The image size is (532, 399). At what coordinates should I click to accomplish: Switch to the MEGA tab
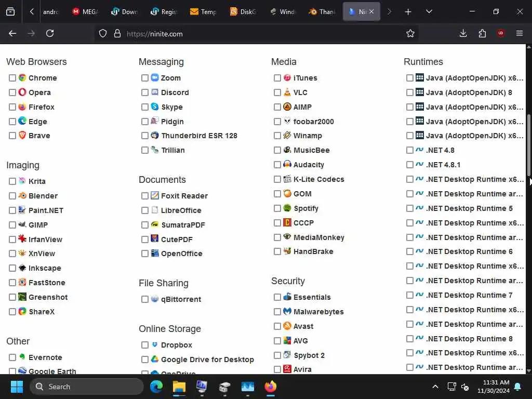tap(86, 11)
